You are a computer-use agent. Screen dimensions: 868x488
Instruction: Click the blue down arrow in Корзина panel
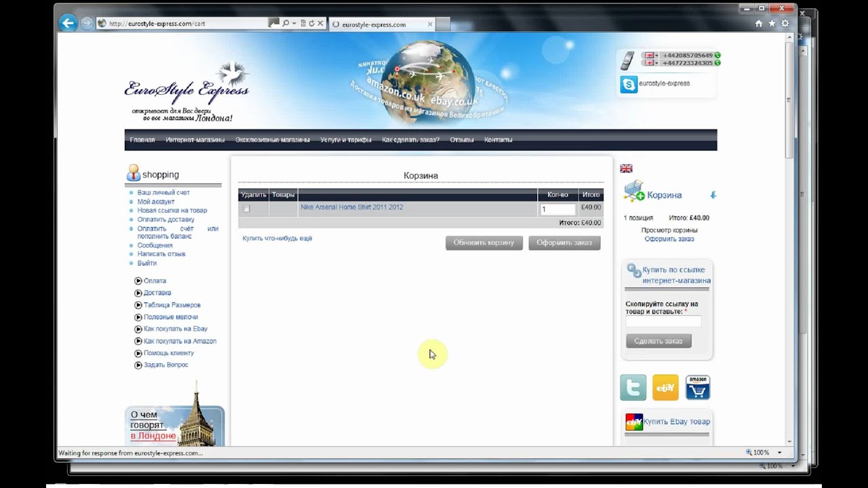coord(713,195)
